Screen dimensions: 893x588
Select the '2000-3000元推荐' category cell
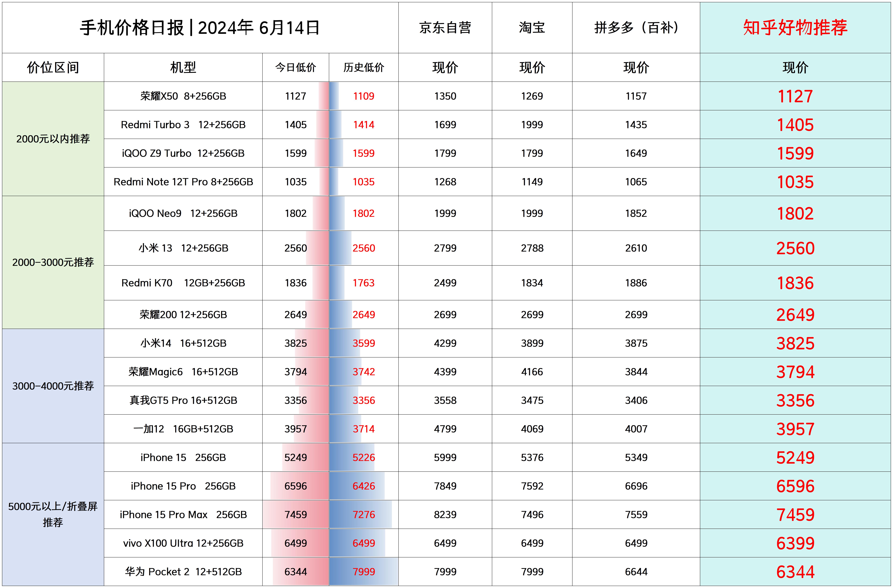(53, 262)
